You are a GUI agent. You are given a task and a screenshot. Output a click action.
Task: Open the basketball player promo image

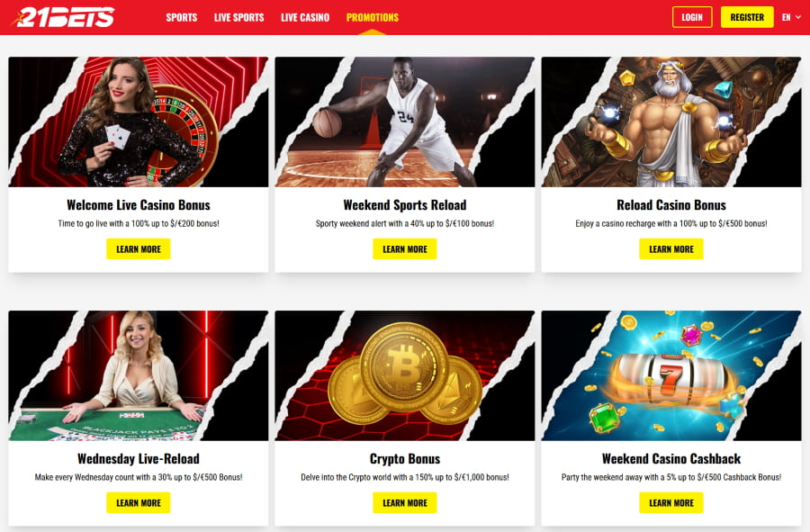(405, 122)
